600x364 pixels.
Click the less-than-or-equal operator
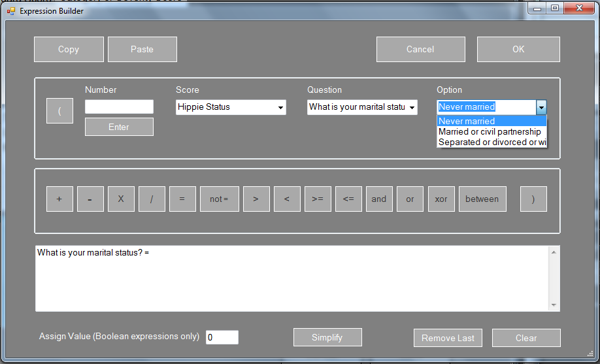coord(348,199)
